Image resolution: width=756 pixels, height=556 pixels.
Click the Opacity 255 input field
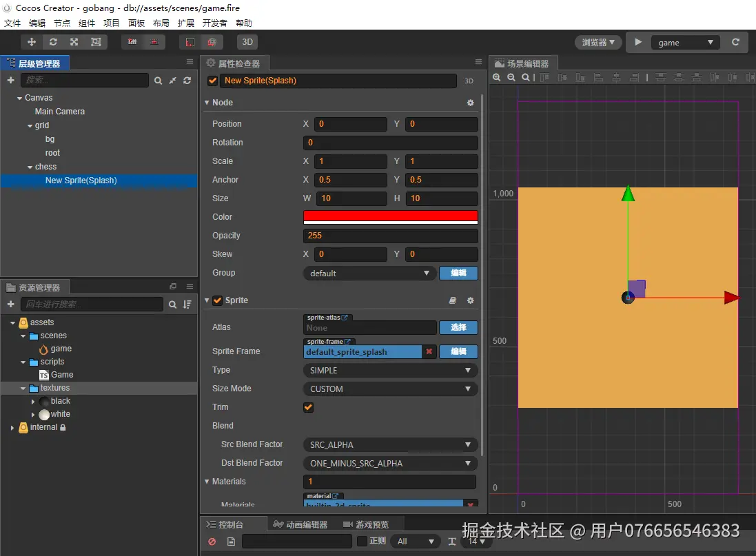point(391,236)
